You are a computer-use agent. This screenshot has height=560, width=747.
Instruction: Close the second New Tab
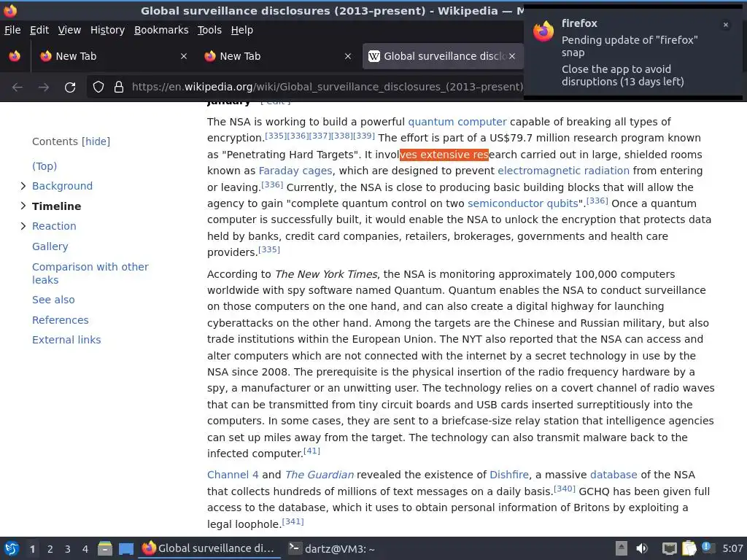tap(348, 56)
